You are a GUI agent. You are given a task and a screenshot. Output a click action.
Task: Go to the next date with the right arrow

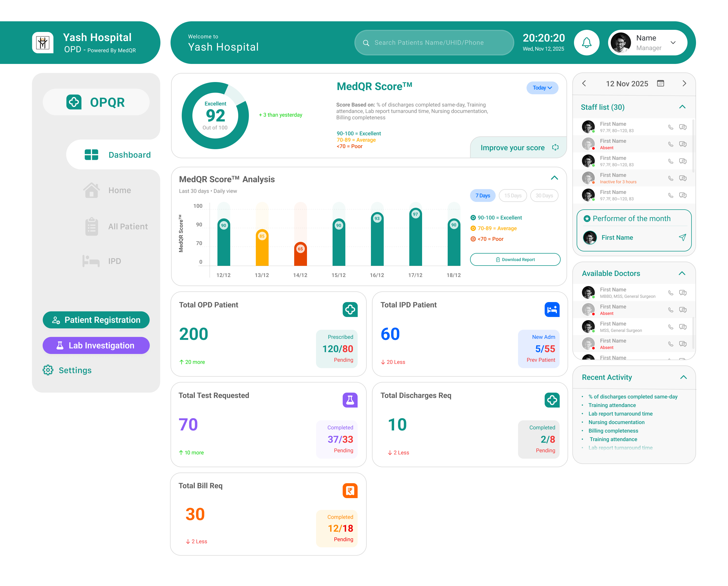point(684,83)
